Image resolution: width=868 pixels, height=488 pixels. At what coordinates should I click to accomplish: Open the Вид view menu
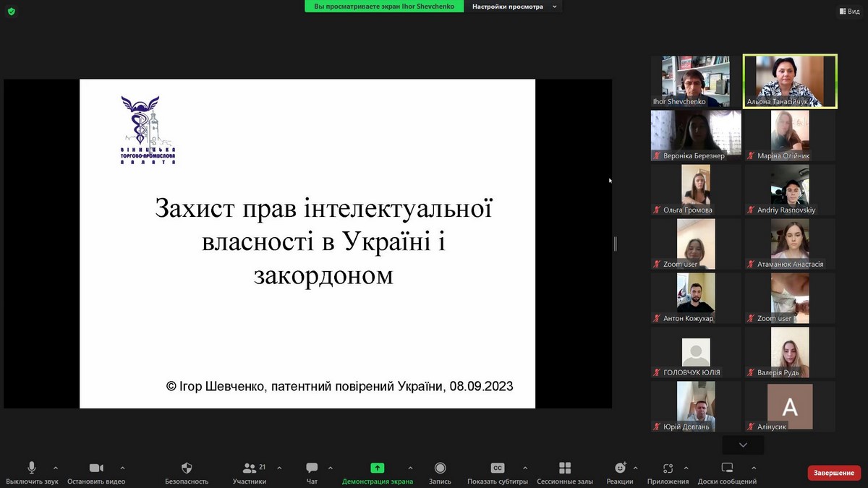849,11
